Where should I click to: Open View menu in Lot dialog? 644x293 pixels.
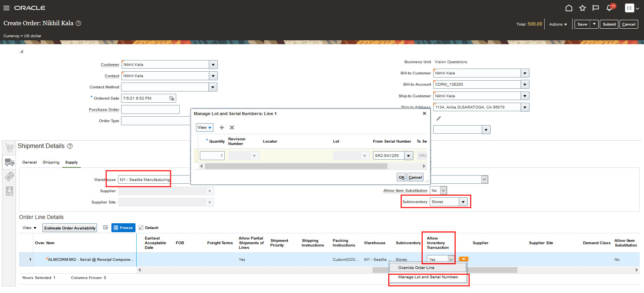[205, 128]
